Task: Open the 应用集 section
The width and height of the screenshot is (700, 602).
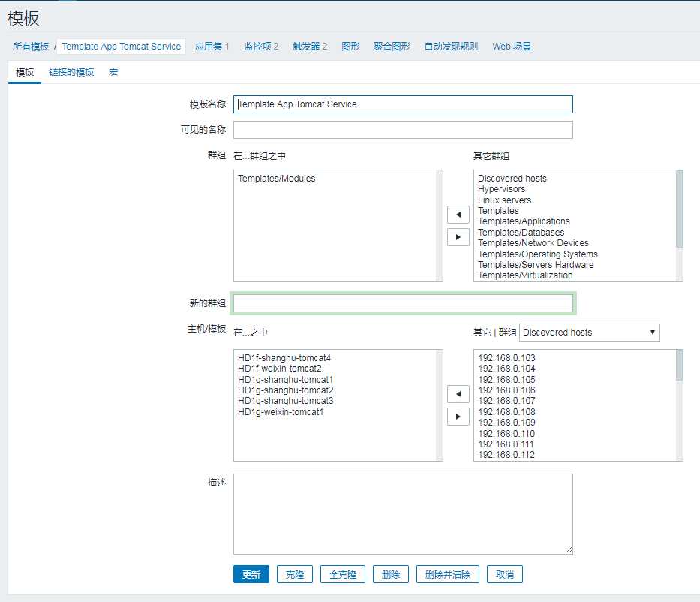Action: 212,47
